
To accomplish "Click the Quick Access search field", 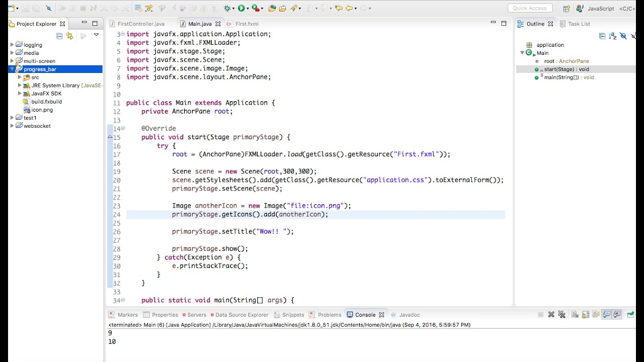I will pyautogui.click(x=530, y=8).
